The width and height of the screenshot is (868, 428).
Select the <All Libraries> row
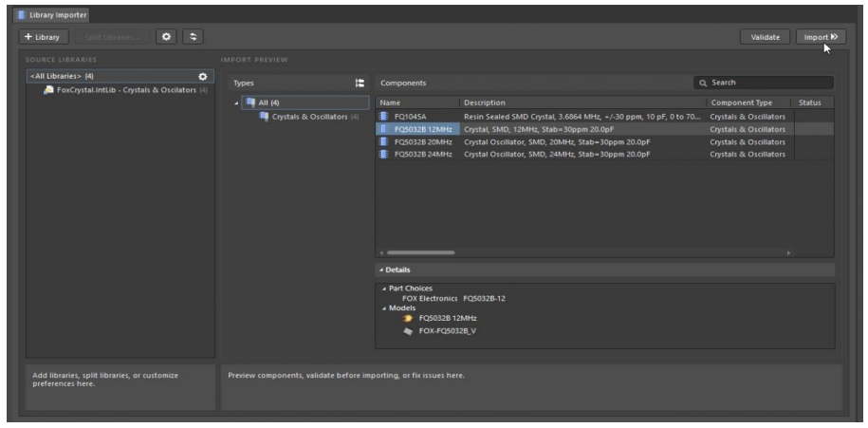120,77
